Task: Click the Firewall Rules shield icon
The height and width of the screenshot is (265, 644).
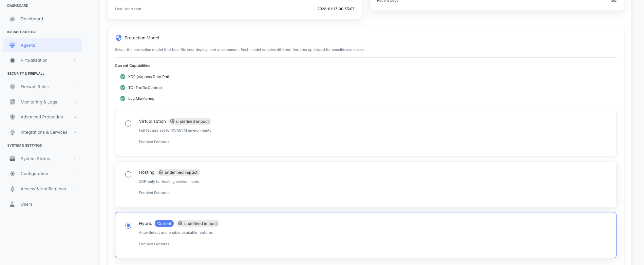Action: click(13, 87)
